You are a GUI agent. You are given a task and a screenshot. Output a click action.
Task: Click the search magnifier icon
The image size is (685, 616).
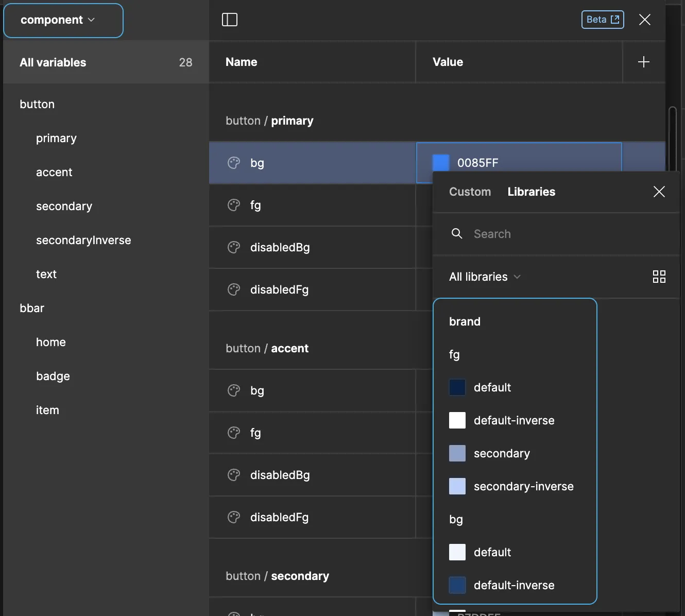tap(456, 234)
